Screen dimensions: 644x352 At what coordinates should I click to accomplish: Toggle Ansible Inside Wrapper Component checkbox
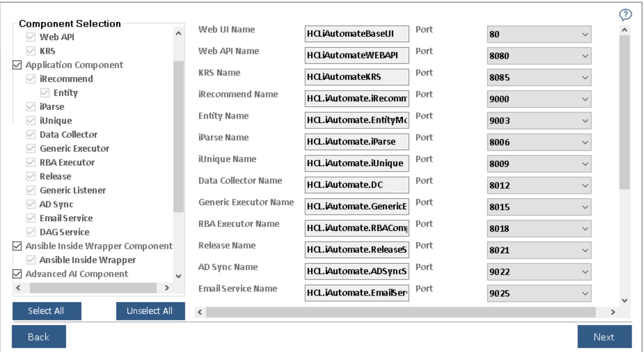(x=16, y=246)
